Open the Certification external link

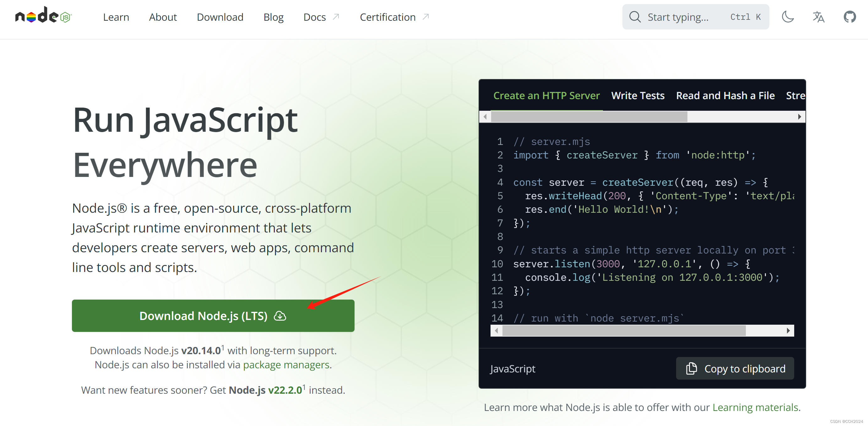tap(394, 17)
